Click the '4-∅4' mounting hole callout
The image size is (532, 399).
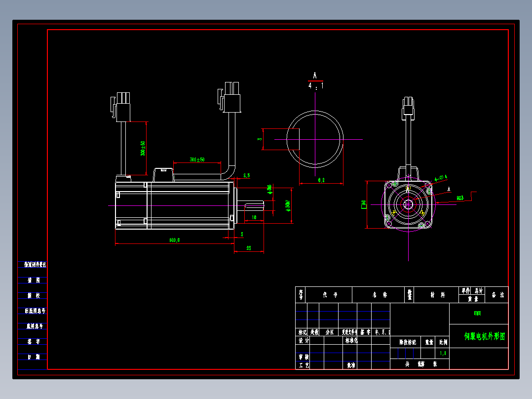coord(441,178)
